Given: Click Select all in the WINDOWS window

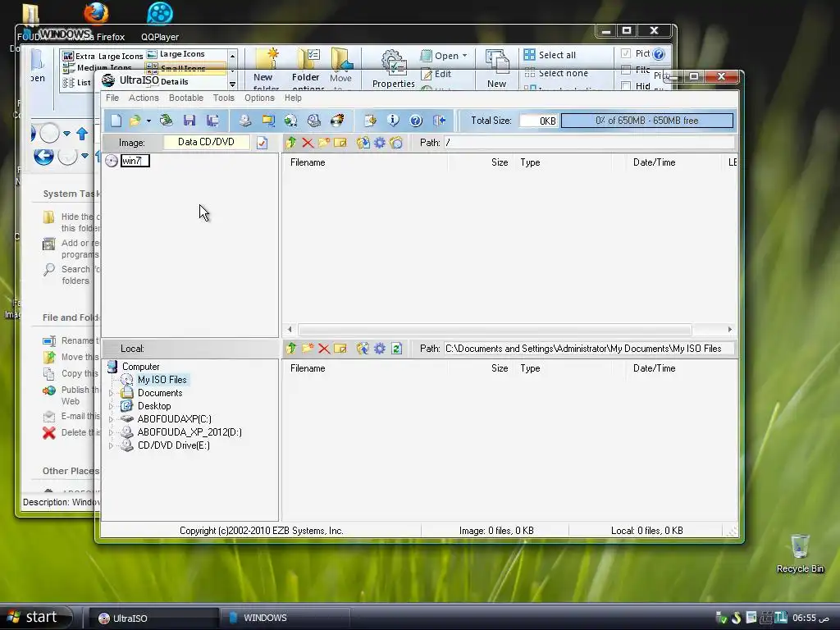Looking at the screenshot, I should coord(550,55).
